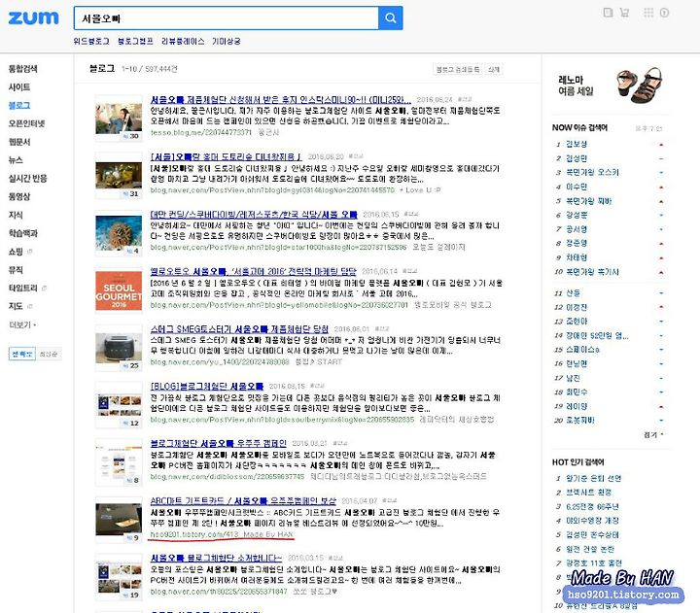700x613 pixels.
Task: Select the 뉴스 sidebar category
Action: [16, 160]
